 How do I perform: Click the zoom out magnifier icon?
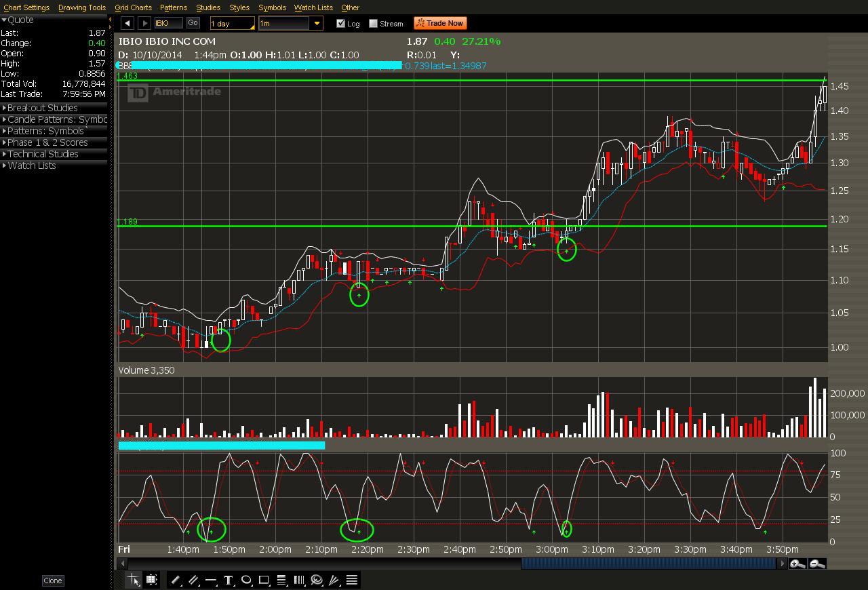point(817,564)
